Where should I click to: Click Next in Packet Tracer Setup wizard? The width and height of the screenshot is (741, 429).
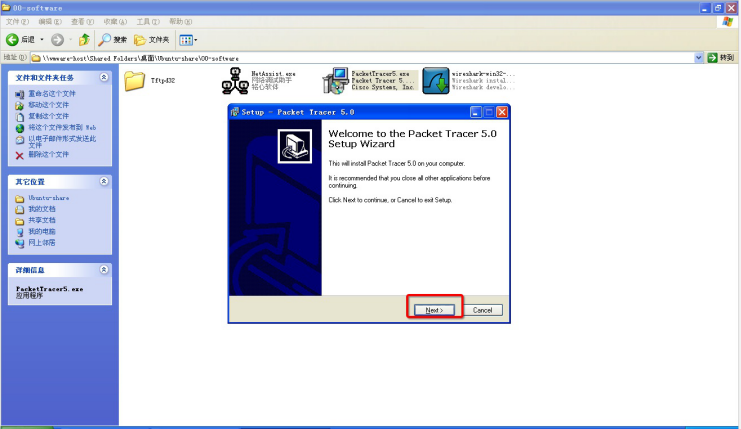(x=434, y=310)
